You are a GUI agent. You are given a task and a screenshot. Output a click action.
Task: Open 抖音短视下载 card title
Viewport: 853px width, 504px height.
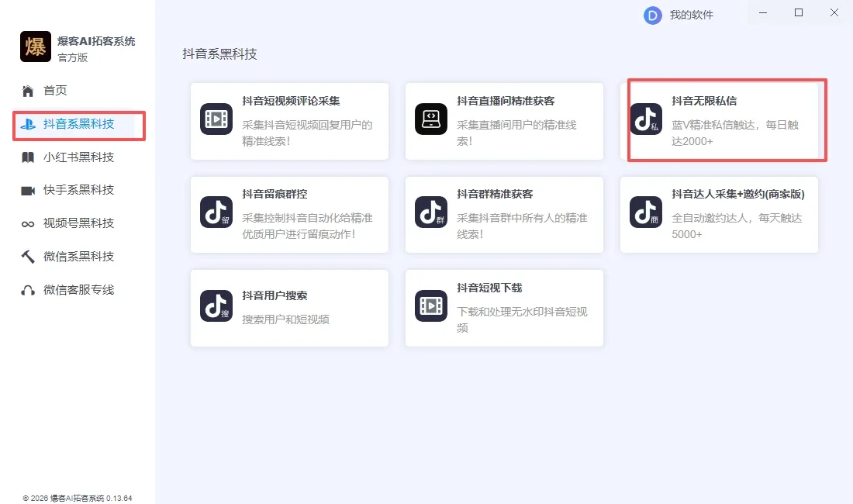pos(489,288)
